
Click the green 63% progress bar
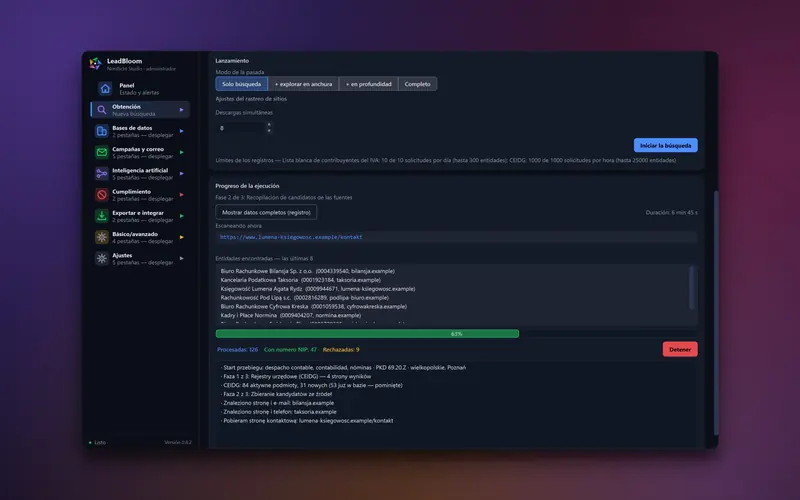[x=367, y=334]
